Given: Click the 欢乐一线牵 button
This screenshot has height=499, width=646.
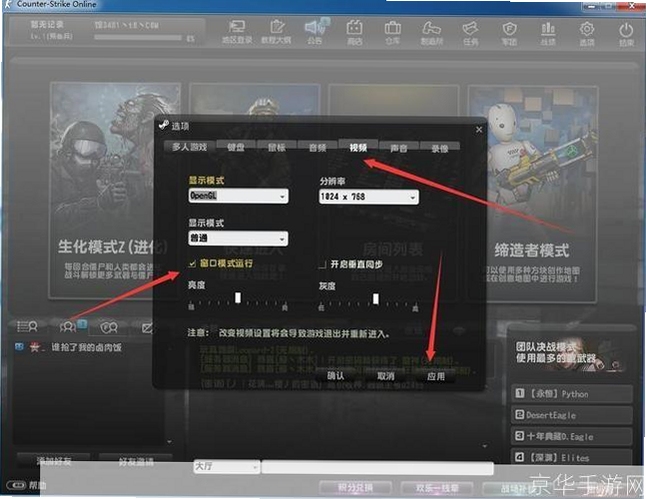Looking at the screenshot, I should (x=437, y=488).
